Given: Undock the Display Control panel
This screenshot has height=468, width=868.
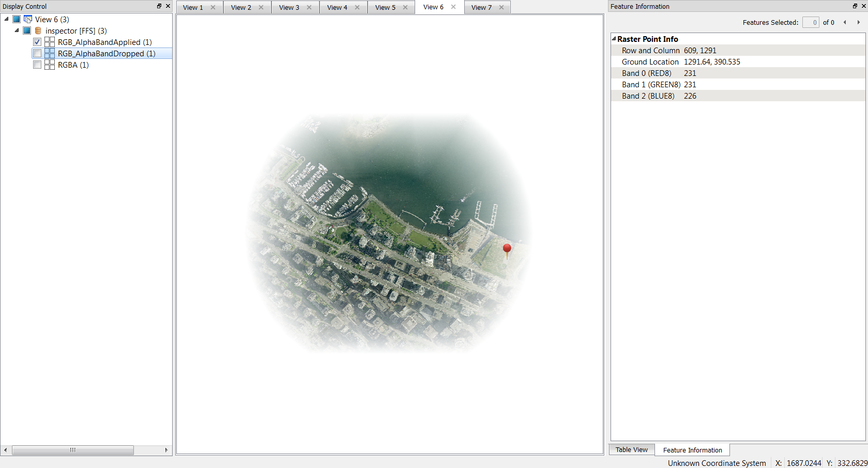Looking at the screenshot, I should (159, 6).
